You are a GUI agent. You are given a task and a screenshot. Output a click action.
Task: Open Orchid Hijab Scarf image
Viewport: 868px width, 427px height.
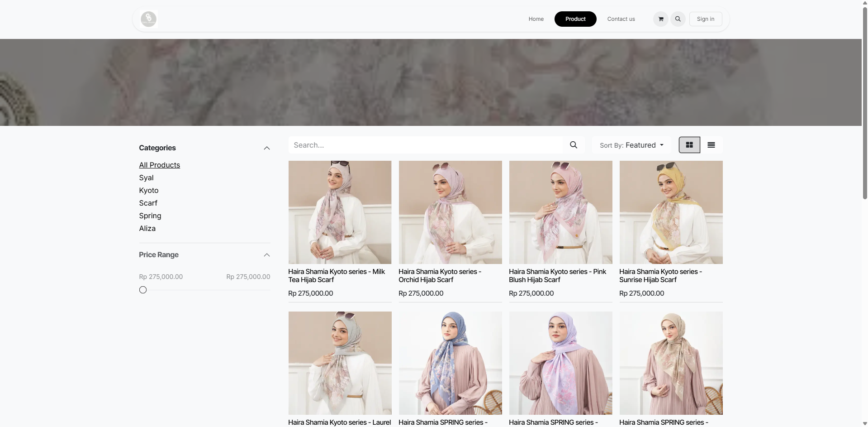451,212
